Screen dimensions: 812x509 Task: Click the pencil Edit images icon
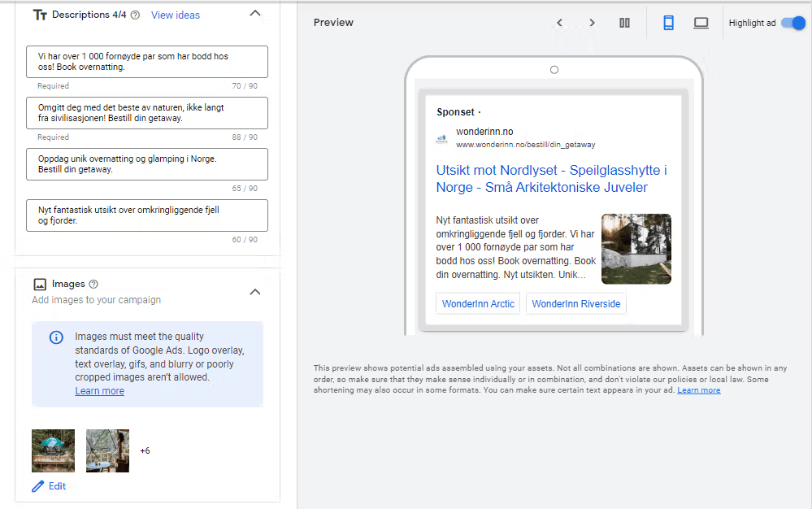(x=38, y=486)
